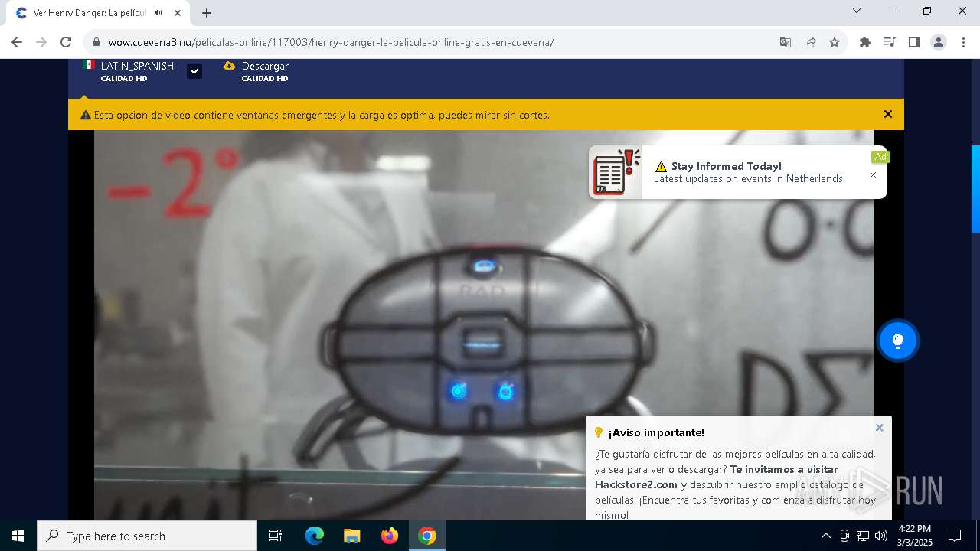Dismiss the yellow popup warning banner
The width and height of the screenshot is (980, 551).
click(888, 114)
